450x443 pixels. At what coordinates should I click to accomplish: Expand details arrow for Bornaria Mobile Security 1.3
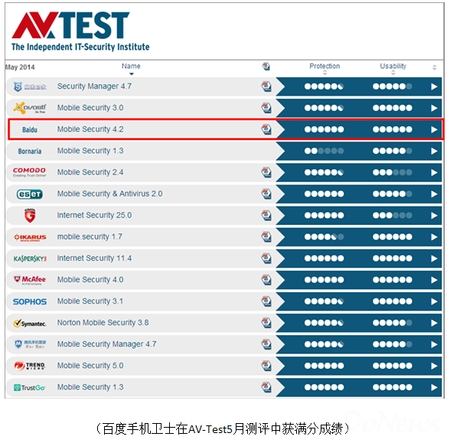coord(434,151)
